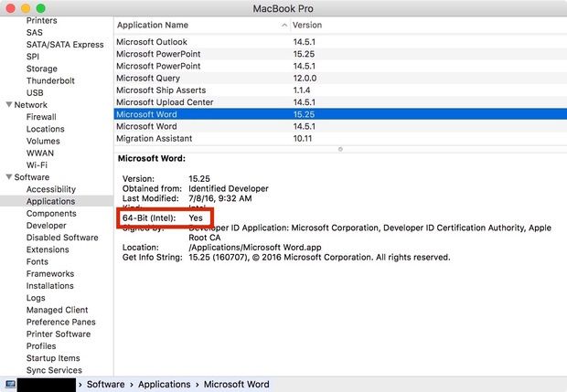Click Microsoft Word in the path bar
Viewport: 567px width, 392px height.
237,385
